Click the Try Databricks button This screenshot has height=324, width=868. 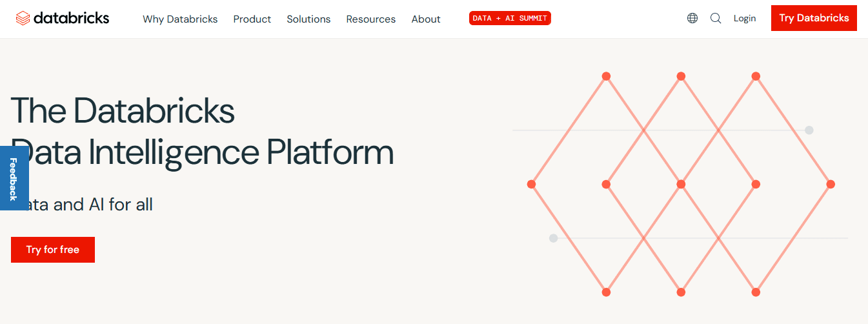814,18
